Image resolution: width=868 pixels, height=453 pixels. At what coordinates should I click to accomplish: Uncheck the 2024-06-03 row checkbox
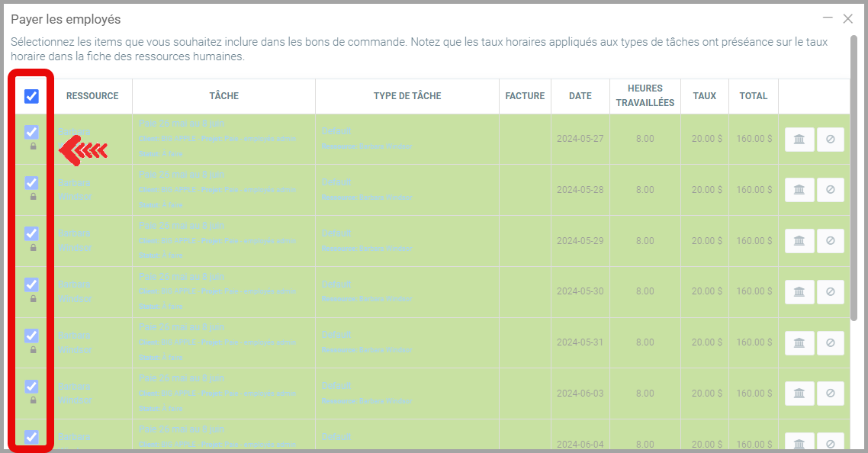click(x=31, y=387)
